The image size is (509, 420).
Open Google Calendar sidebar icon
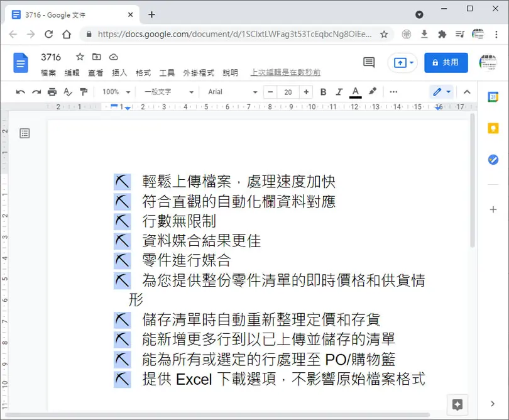point(493,97)
